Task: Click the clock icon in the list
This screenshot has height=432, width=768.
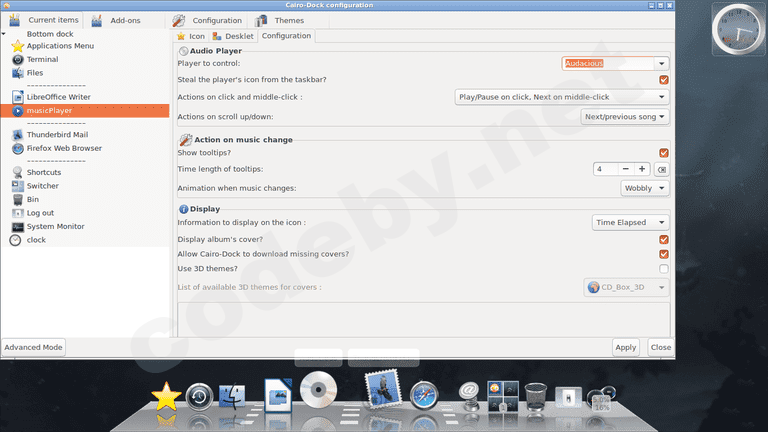Action: pyautogui.click(x=16, y=240)
